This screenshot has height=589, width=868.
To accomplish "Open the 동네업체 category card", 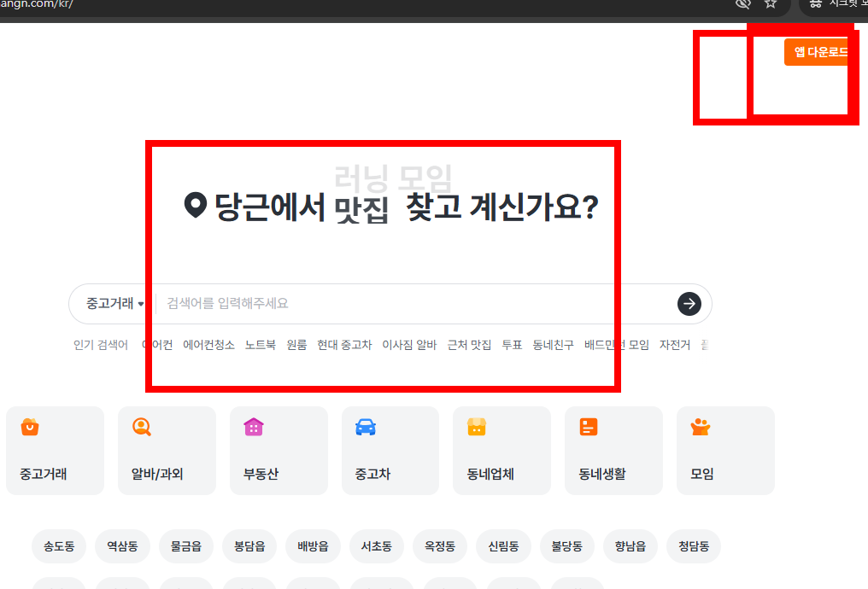I will (x=501, y=451).
